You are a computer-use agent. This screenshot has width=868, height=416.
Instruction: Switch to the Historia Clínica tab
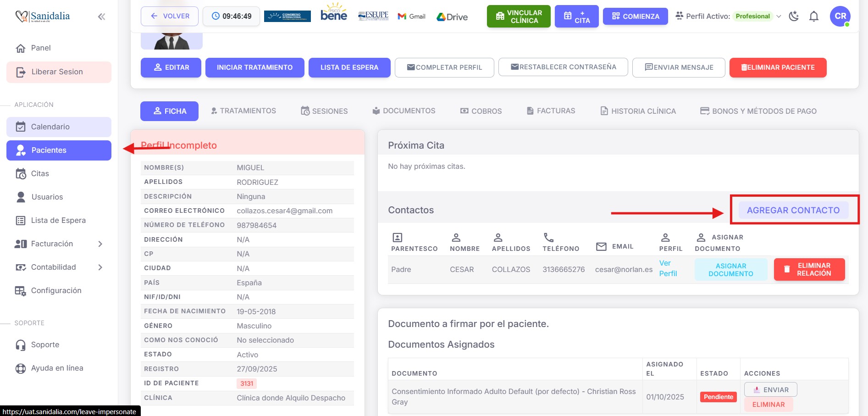click(638, 111)
